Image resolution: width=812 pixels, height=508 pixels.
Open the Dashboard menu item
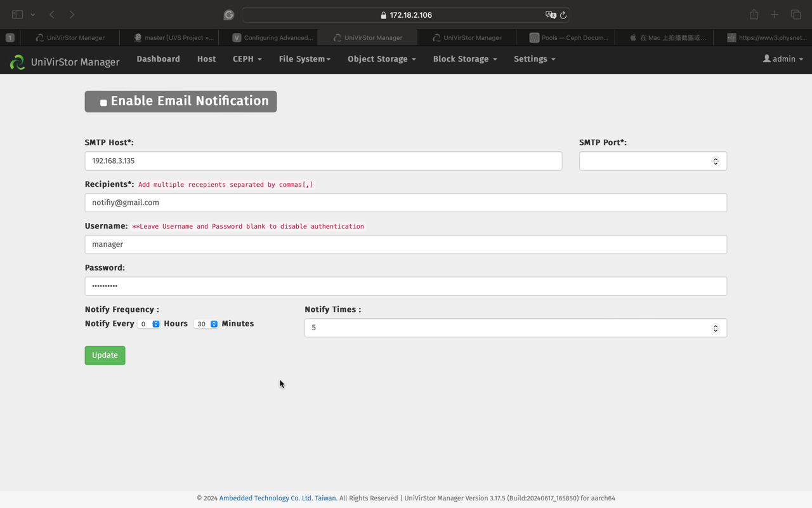(158, 59)
